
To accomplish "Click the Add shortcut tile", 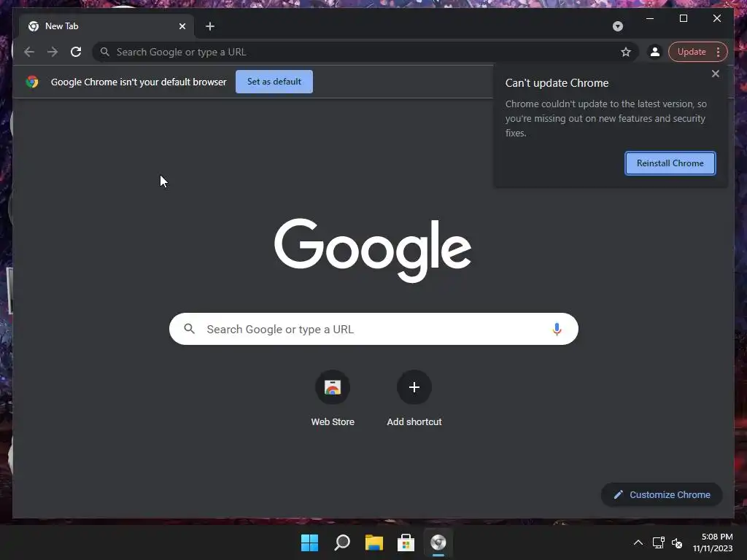I will coord(414,399).
